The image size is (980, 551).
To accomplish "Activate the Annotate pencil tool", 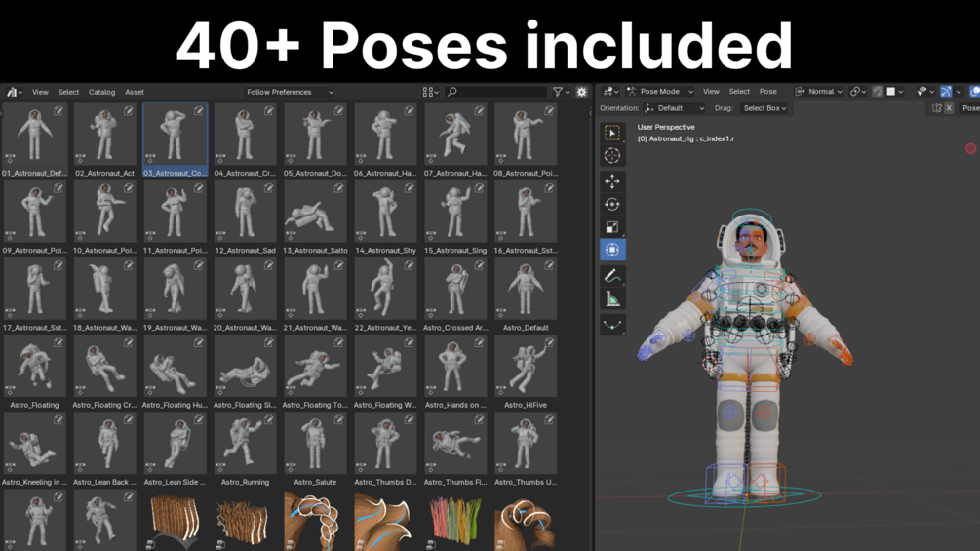I will (x=611, y=276).
